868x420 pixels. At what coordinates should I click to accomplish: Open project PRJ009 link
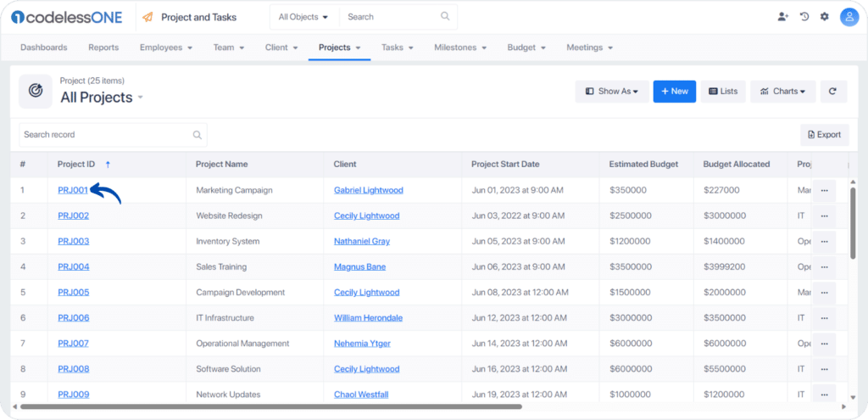[74, 395]
